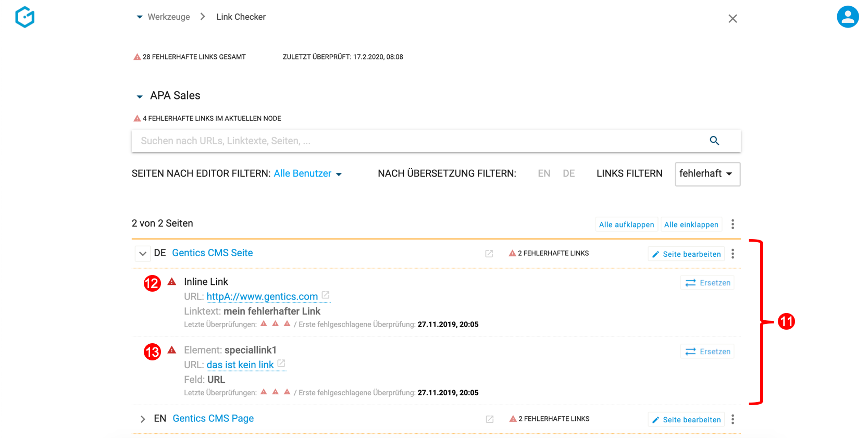Viewport: 868px width, 438px height.
Task: Click warning icon beside Inline Link
Action: point(172,282)
